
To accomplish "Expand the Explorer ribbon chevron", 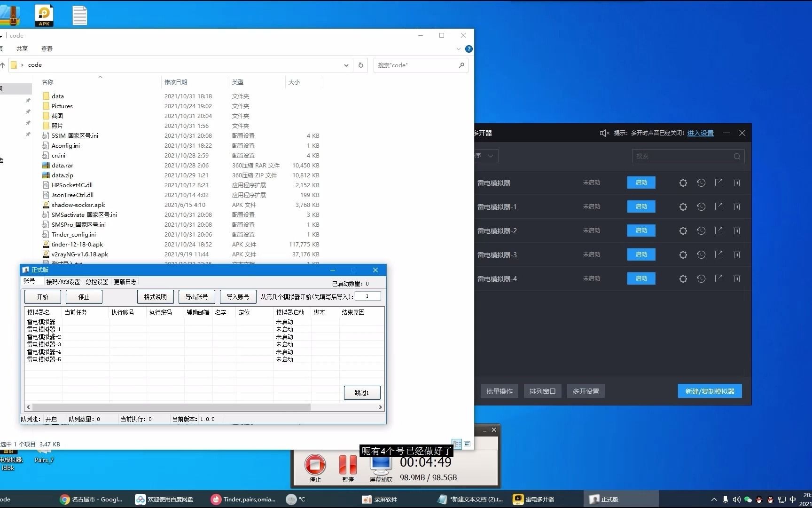I will click(459, 49).
